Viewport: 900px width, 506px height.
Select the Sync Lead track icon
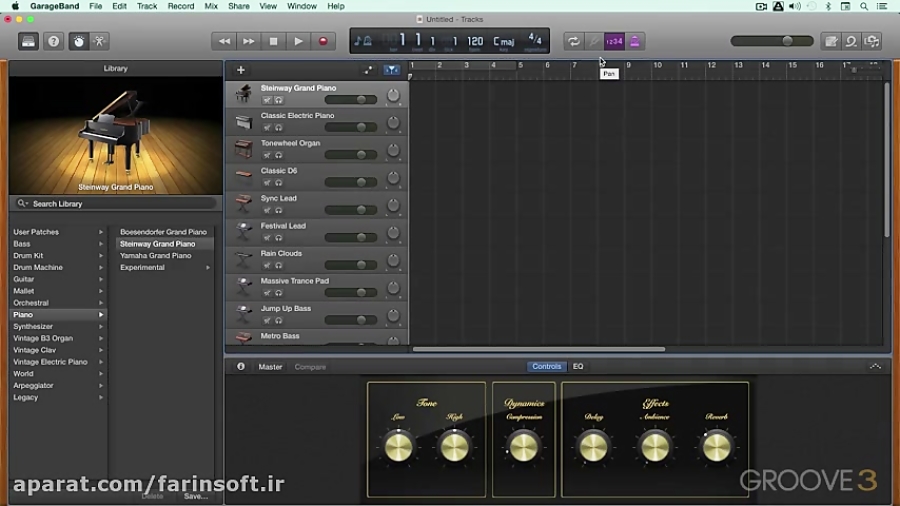point(243,204)
